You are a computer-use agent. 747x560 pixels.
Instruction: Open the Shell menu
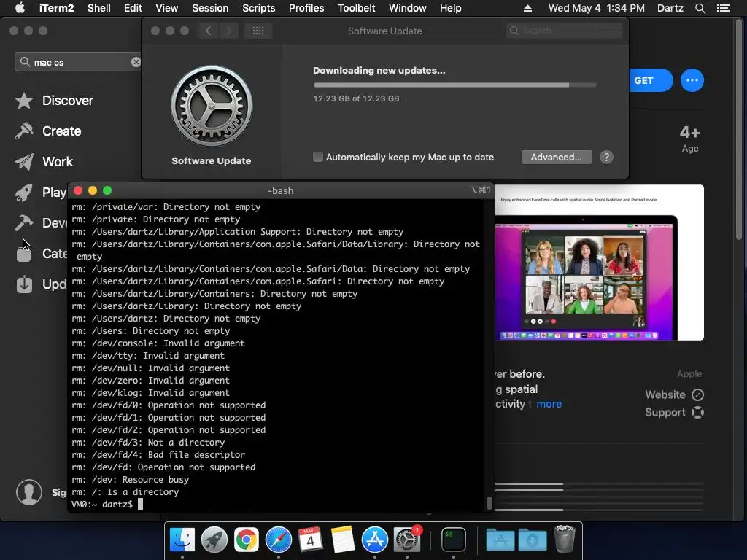click(99, 8)
